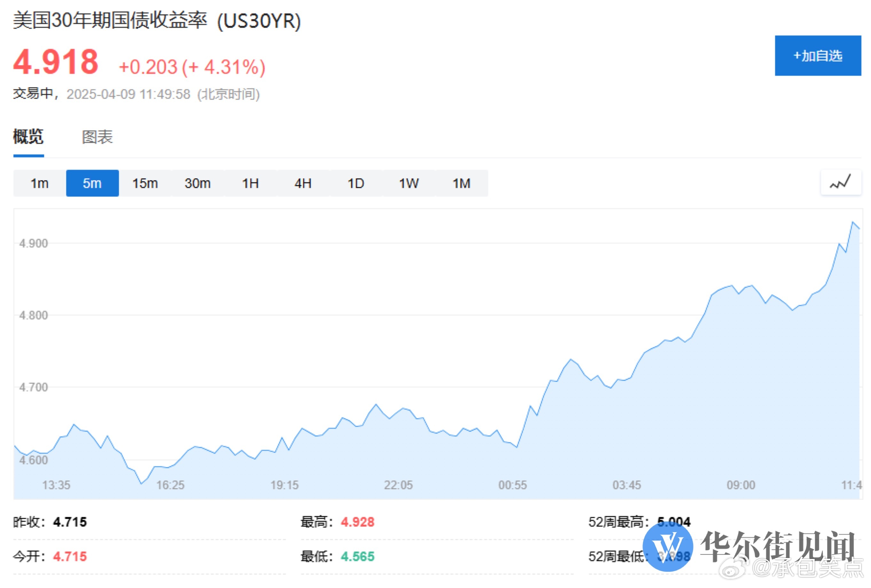
Task: Click the 最高 value 4.928
Action: pos(357,522)
